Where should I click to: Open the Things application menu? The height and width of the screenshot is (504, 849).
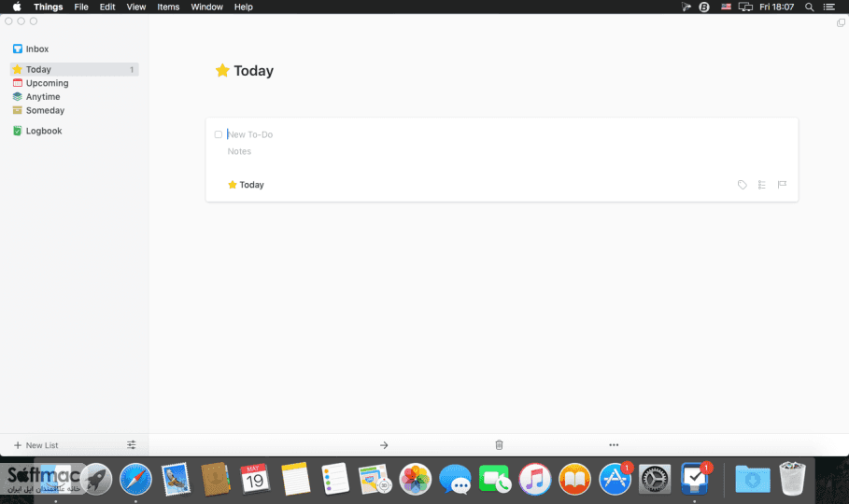49,7
